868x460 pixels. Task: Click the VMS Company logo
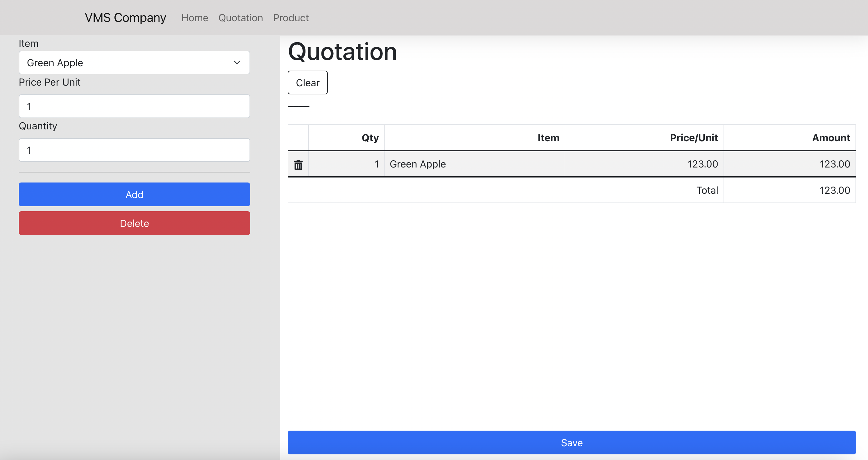coord(125,17)
